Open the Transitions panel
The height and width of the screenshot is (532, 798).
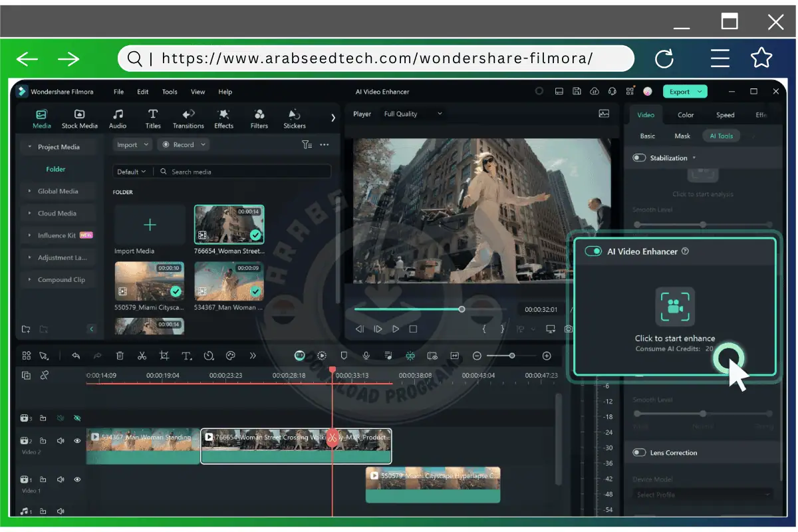[188, 118]
